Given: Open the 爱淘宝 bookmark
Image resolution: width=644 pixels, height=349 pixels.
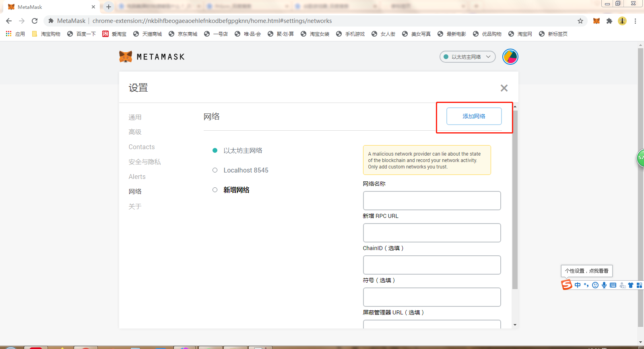Looking at the screenshot, I should (x=114, y=34).
